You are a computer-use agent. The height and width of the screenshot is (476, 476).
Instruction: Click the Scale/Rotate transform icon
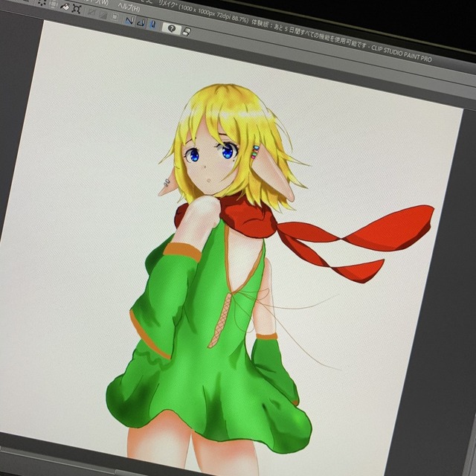tap(77, 8)
